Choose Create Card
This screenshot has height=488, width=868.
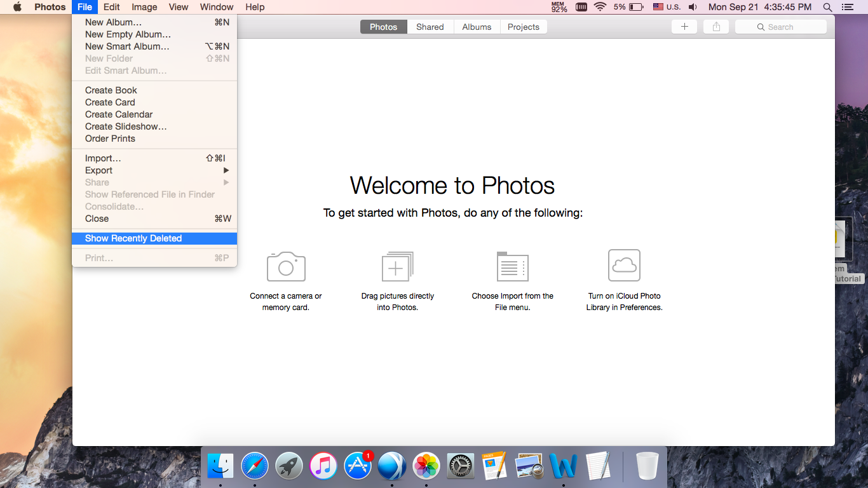coord(154,102)
